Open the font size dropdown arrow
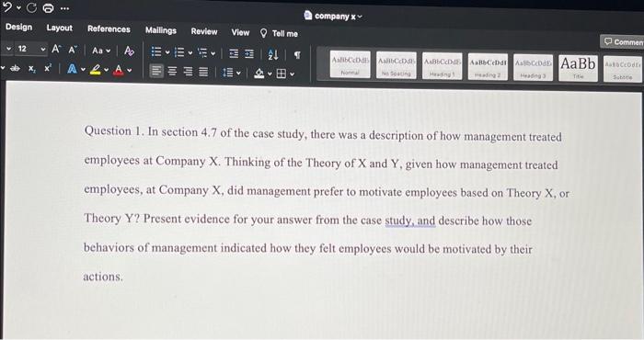Screen dimensions: 644x340 click(x=43, y=50)
